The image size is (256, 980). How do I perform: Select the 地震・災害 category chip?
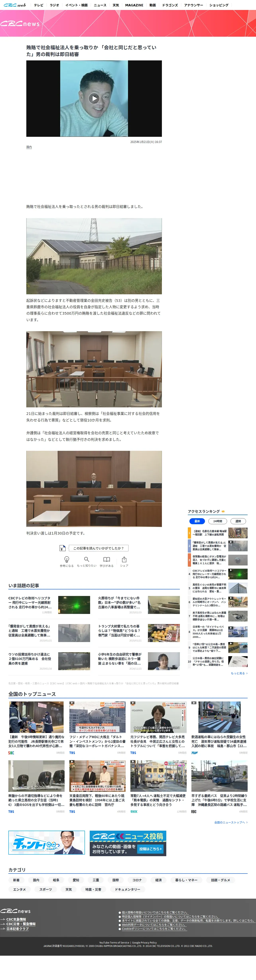[93, 889]
